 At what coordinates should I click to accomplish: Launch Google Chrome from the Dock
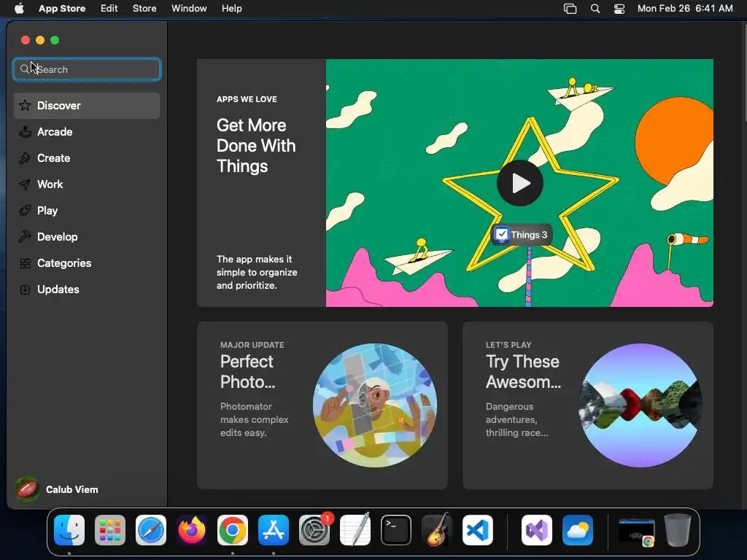pos(233,530)
